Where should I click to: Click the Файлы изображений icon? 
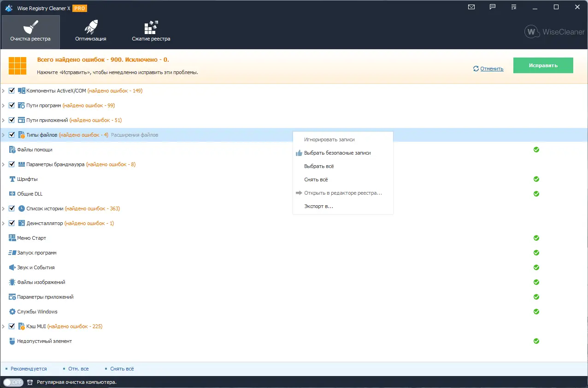pyautogui.click(x=12, y=282)
